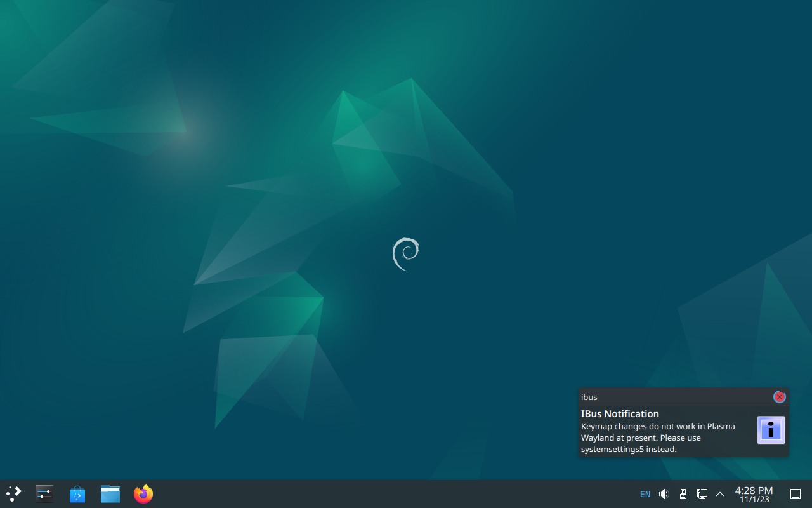
Task: Open the Dolphin file manager
Action: pyautogui.click(x=110, y=493)
